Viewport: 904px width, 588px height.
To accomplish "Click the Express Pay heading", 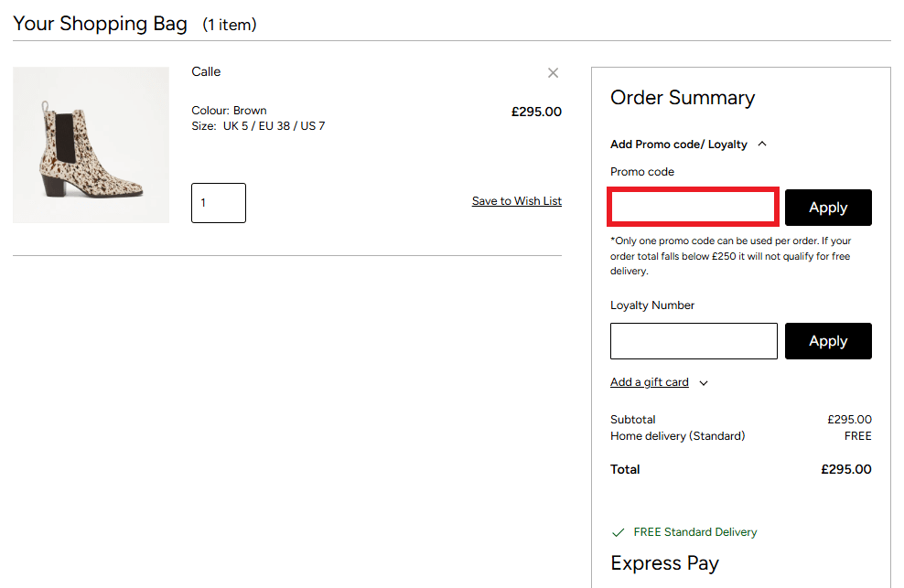I will point(664,563).
